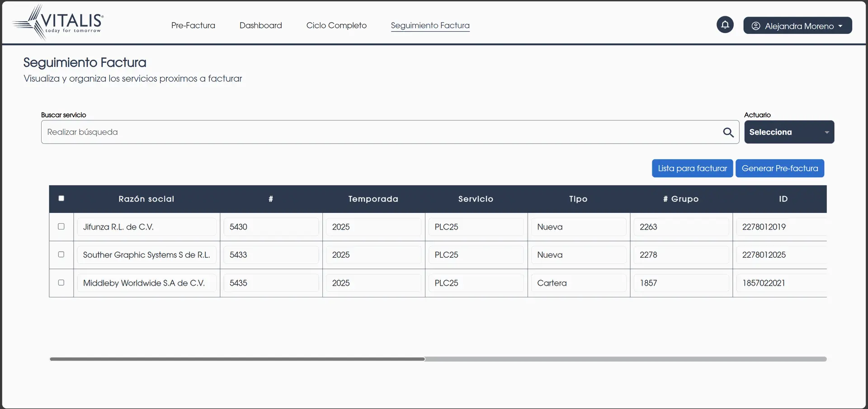This screenshot has height=409, width=868.
Task: Open the Actuario Selecciona dropdown
Action: [x=789, y=132]
